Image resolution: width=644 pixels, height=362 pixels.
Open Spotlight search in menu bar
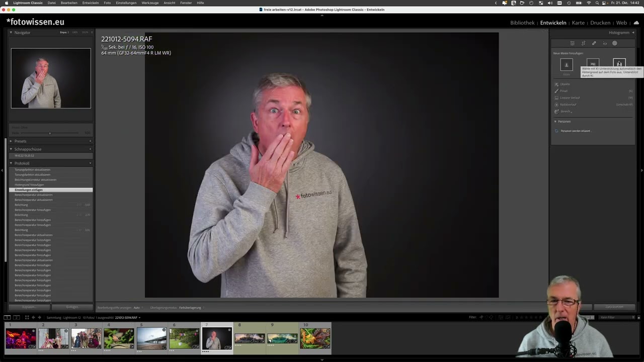click(597, 3)
